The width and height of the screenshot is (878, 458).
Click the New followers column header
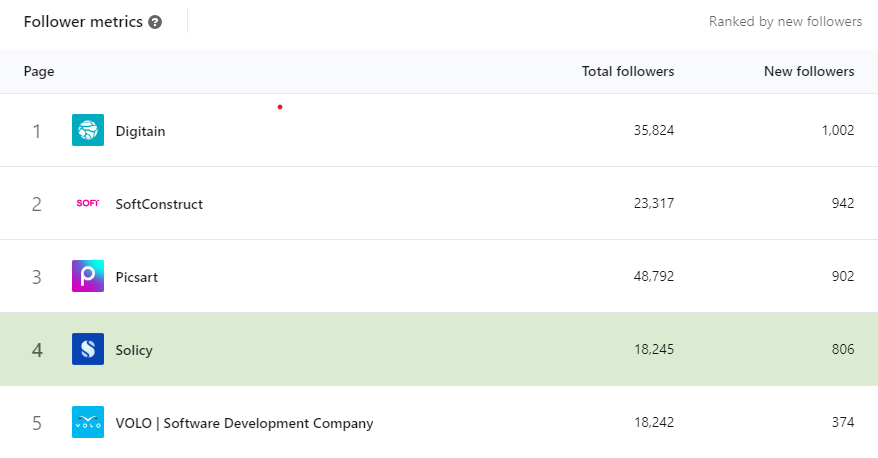tap(809, 71)
